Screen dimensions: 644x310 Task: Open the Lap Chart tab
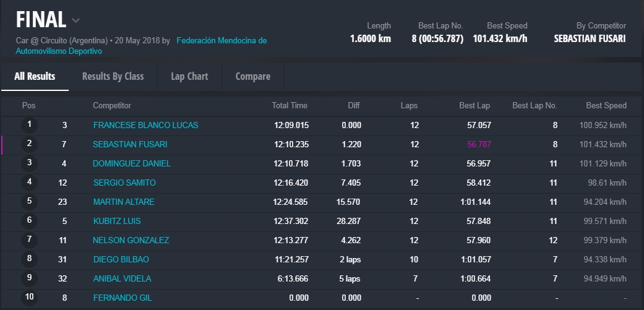189,77
